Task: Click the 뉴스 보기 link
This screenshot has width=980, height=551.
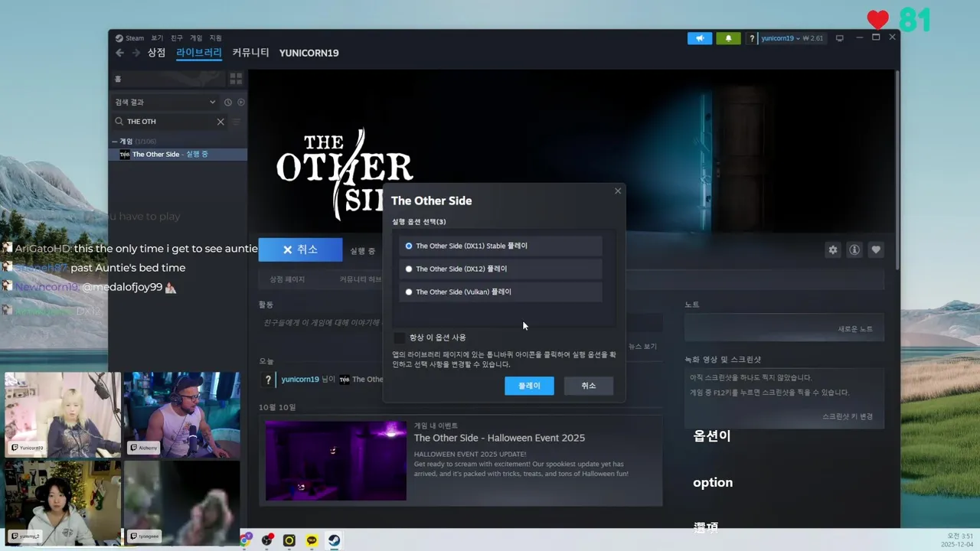Action: (642, 346)
